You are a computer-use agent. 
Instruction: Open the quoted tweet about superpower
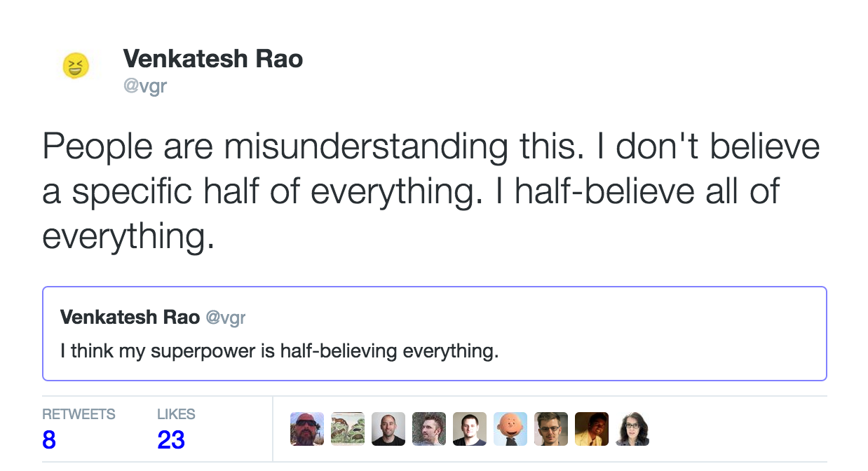point(434,350)
